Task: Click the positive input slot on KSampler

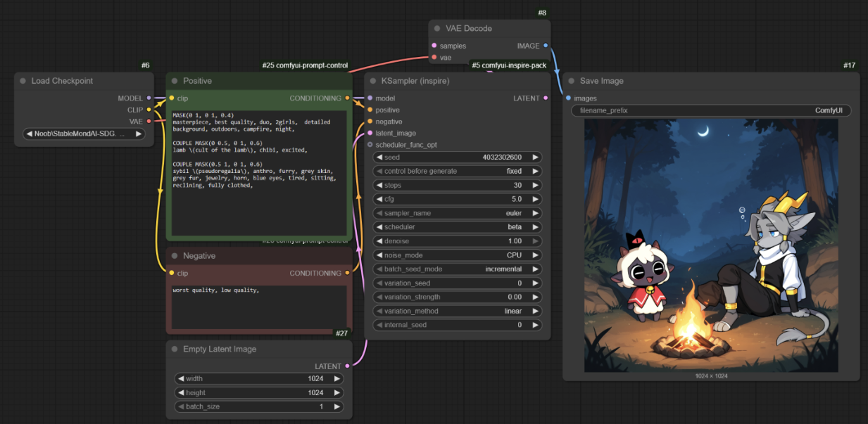Action: (x=370, y=110)
